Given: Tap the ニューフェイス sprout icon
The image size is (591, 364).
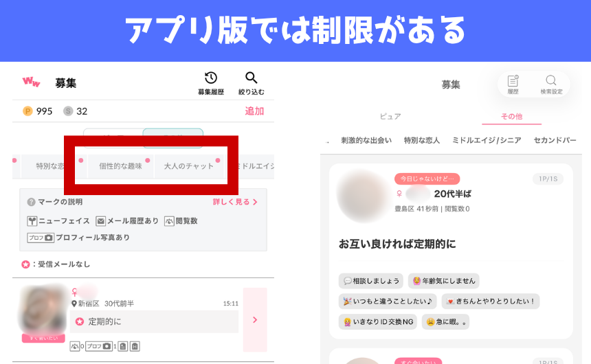Looking at the screenshot, I should [32, 221].
